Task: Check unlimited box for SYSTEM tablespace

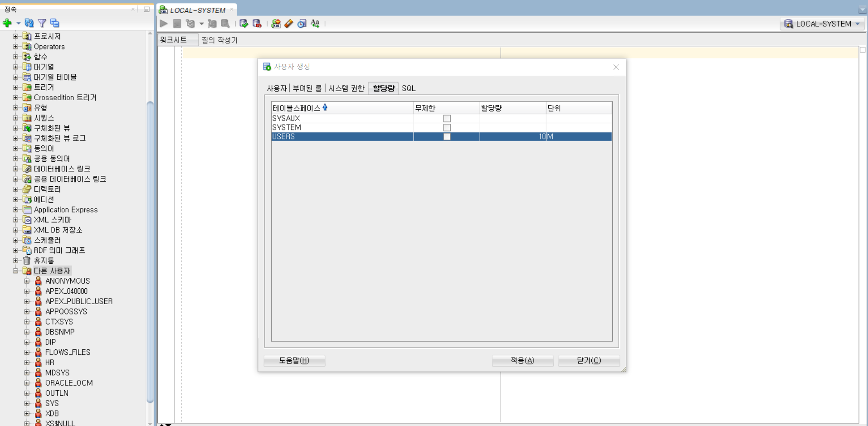Action: pyautogui.click(x=447, y=127)
